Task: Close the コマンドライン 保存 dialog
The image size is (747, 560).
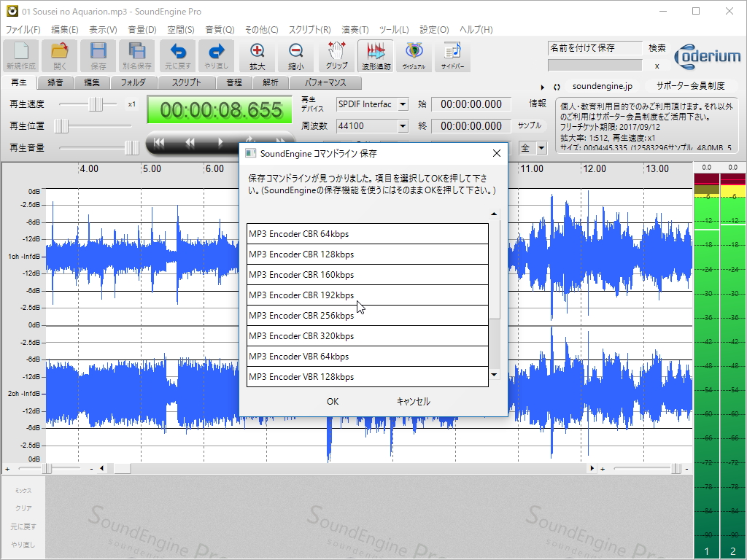Action: click(496, 153)
